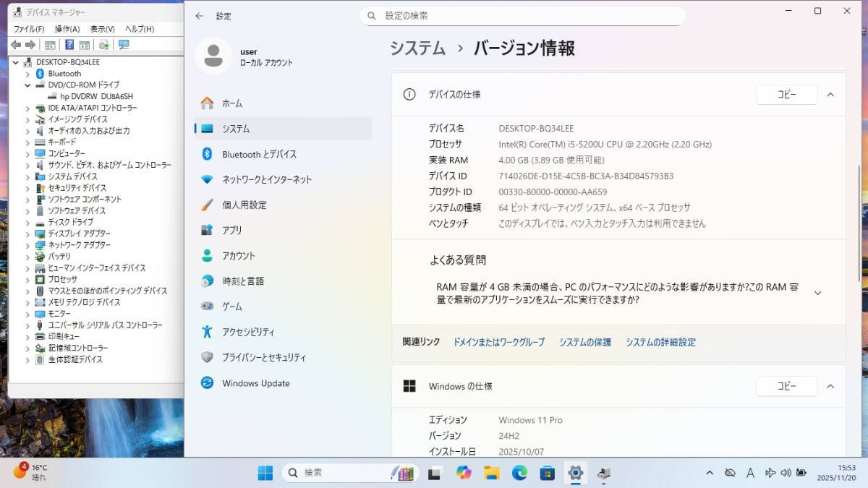The width and height of the screenshot is (868, 488).
Task: Open the 表示(V) menu in Device Manager
Action: 102,29
